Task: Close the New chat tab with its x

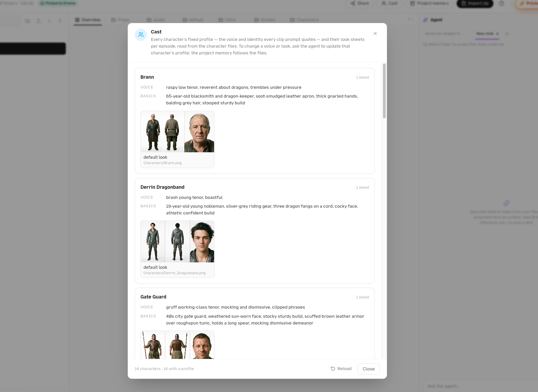Action: [x=497, y=33]
